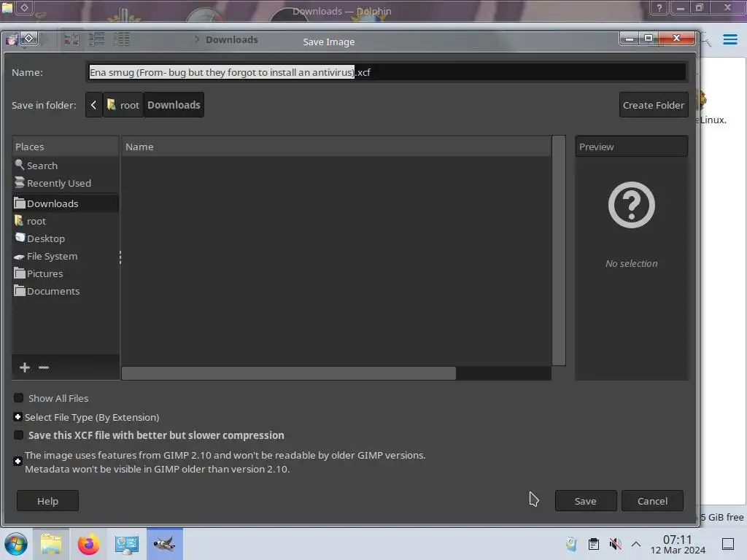Select Downloads in the path bar
This screenshot has width=747, height=560.
click(x=174, y=105)
